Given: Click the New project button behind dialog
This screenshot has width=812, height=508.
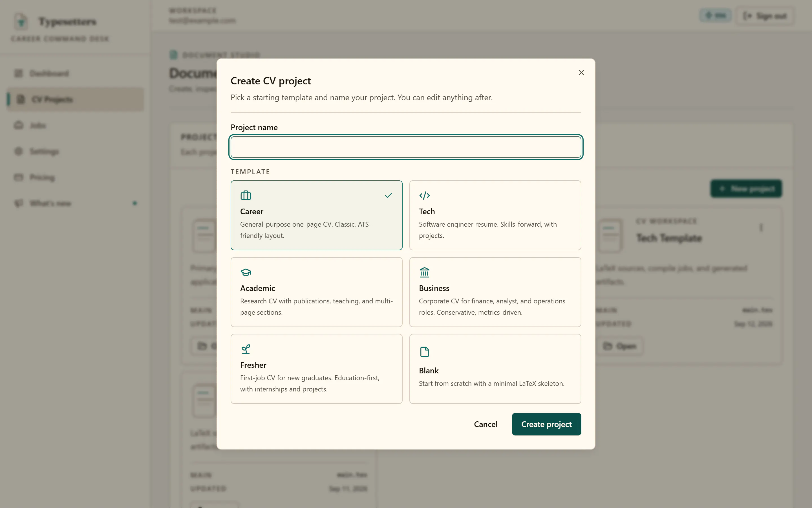Looking at the screenshot, I should 746,189.
